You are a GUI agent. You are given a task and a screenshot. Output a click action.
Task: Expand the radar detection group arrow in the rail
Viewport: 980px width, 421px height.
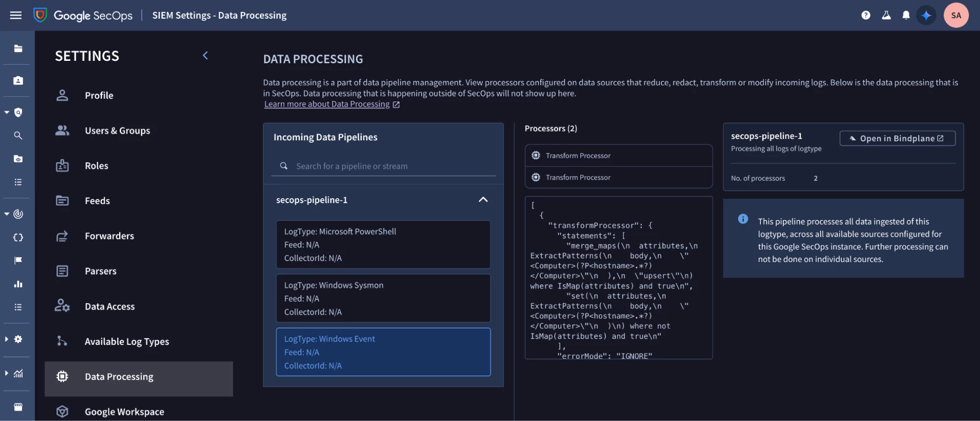pos(7,214)
